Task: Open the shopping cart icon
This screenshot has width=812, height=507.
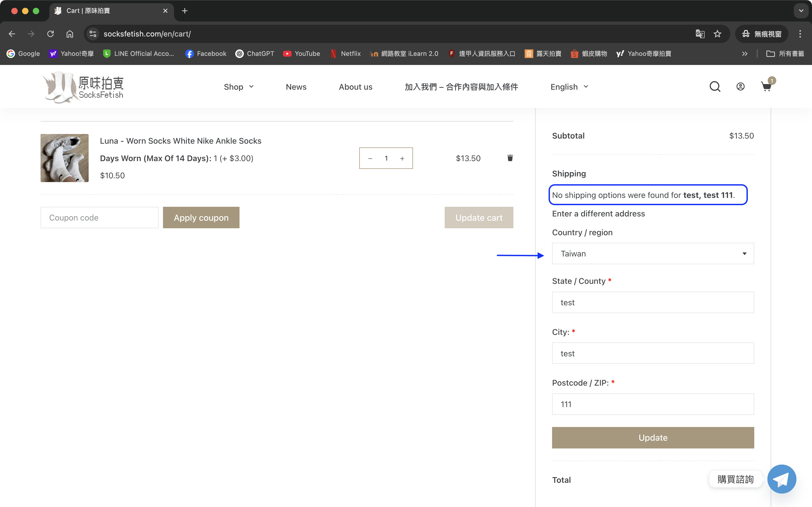Action: pos(766,86)
